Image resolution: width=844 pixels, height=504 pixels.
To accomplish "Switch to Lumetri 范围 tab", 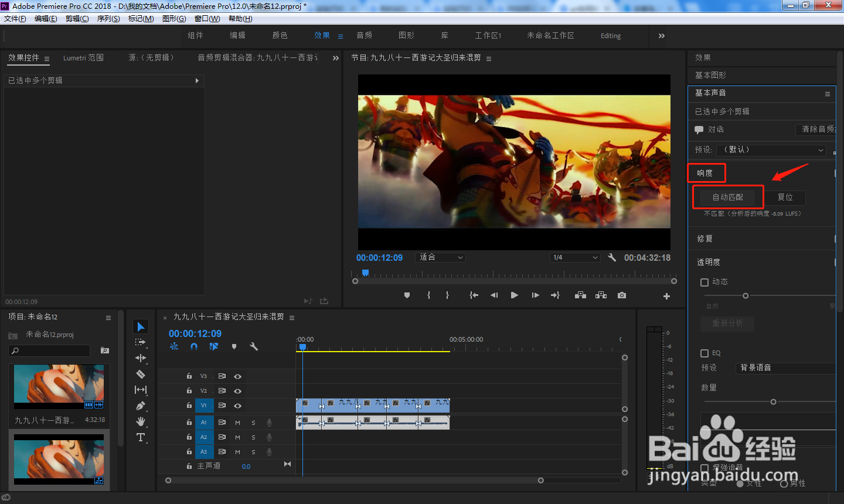I will click(83, 58).
